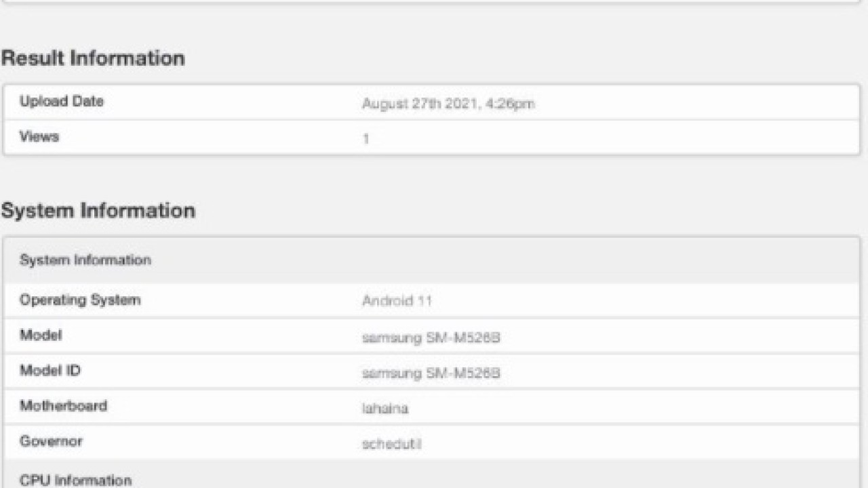Screen dimensions: 868x488
Task: Click the Model row label
Action: coord(41,335)
